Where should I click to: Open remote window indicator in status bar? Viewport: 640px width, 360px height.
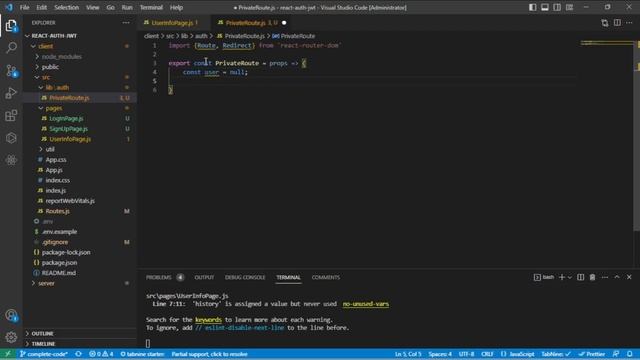point(8,354)
